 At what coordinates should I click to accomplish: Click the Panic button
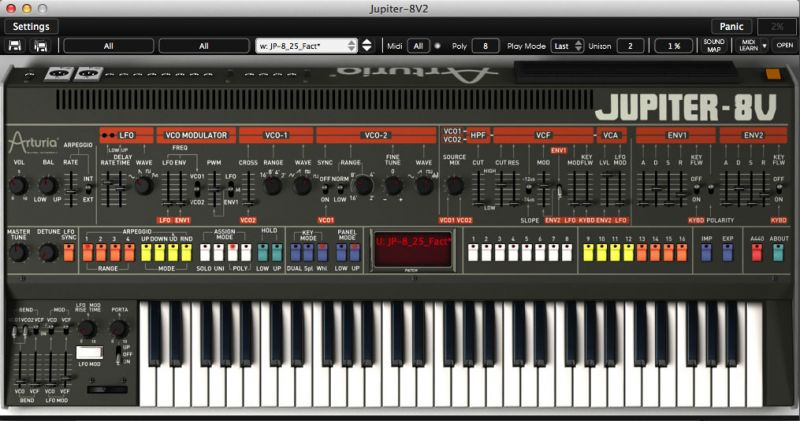point(732,27)
